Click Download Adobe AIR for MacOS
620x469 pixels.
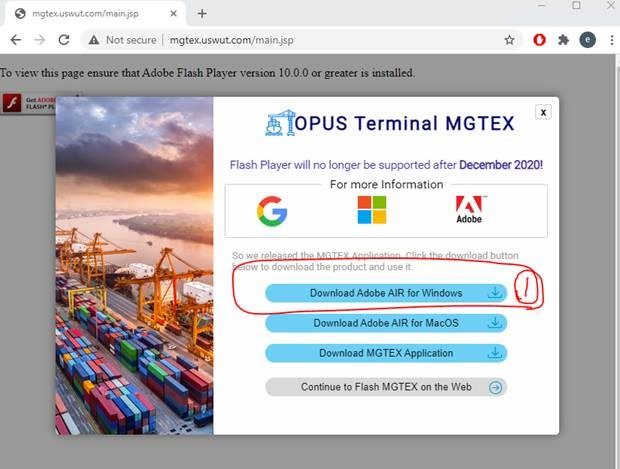pyautogui.click(x=386, y=323)
